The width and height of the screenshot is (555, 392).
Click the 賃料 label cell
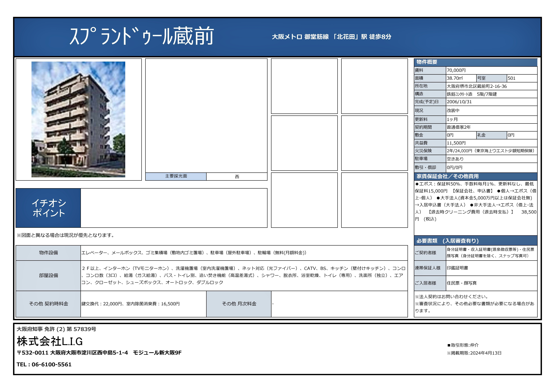pos(430,70)
